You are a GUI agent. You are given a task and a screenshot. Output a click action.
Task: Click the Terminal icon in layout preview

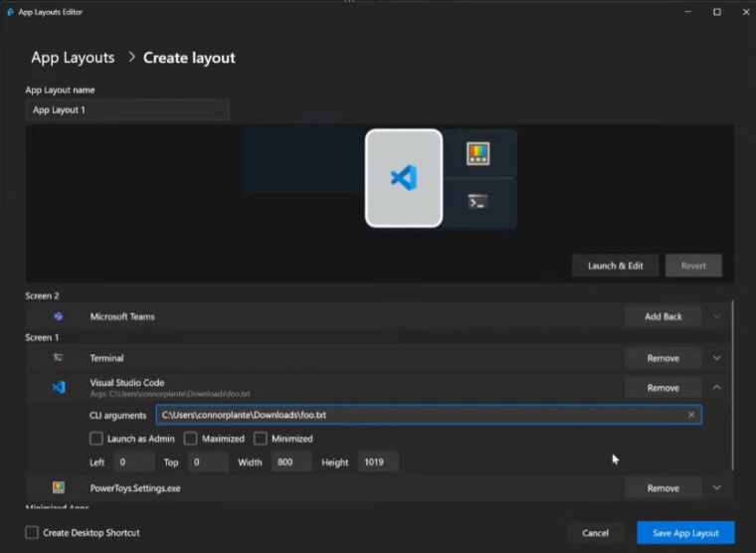478,202
